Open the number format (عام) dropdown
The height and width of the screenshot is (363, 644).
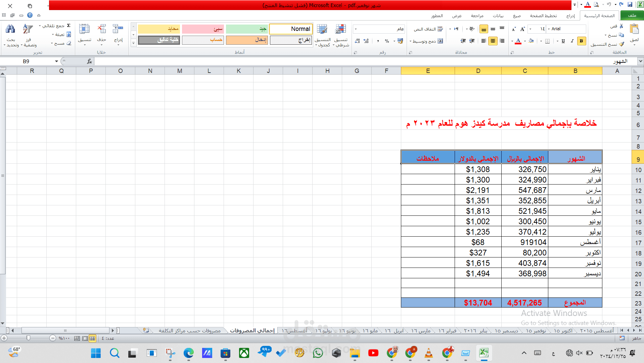356,29
